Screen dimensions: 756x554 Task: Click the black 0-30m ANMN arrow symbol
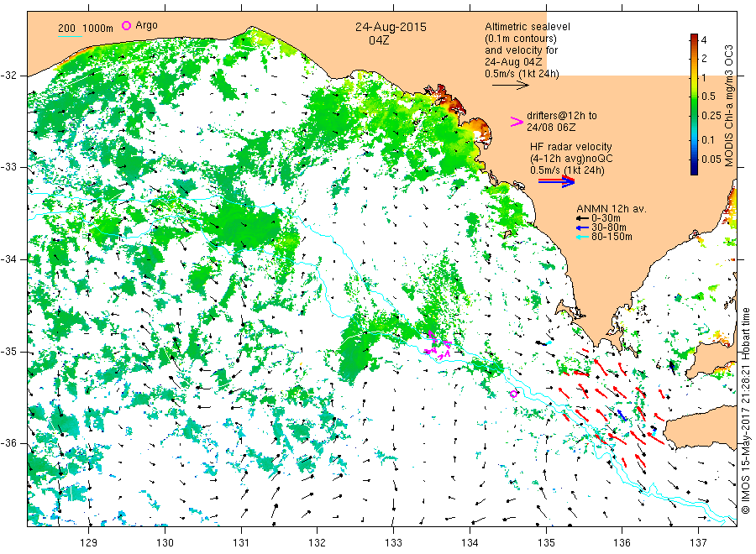point(582,218)
